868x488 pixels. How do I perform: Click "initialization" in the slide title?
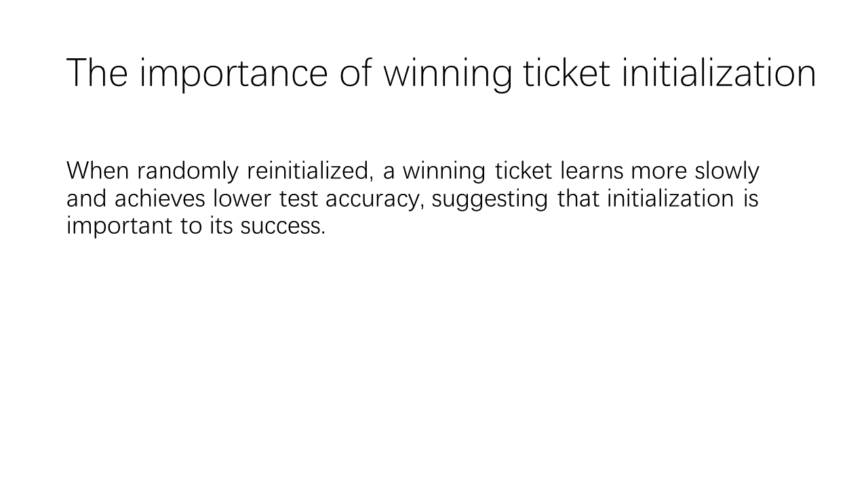coord(719,73)
